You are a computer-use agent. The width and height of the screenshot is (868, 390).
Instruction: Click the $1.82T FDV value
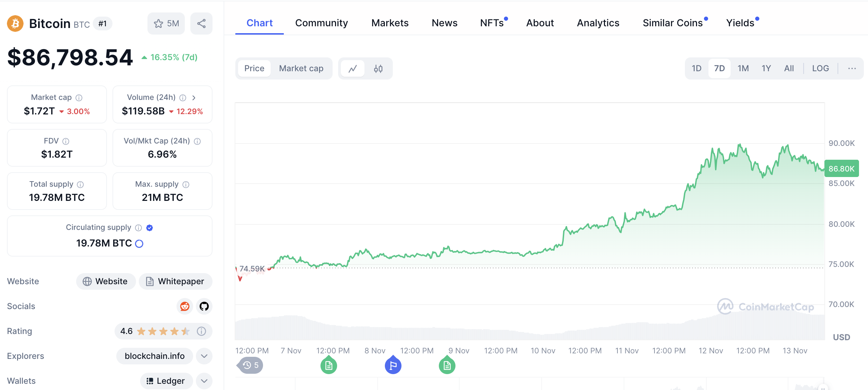(x=57, y=154)
